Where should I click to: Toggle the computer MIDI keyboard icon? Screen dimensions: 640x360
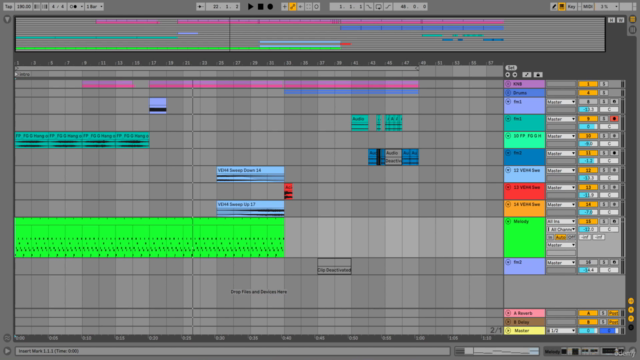[562, 7]
